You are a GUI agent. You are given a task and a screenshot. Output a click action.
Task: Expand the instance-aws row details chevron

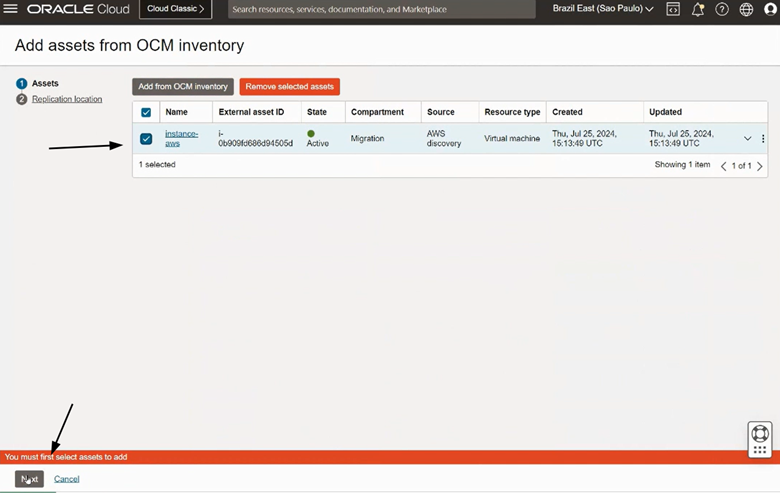coord(747,139)
